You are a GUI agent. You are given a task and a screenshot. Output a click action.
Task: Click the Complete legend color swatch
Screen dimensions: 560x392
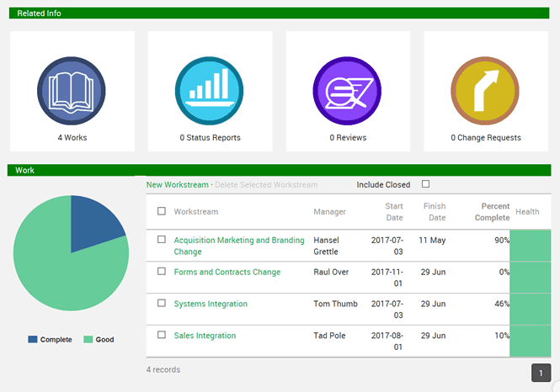33,340
